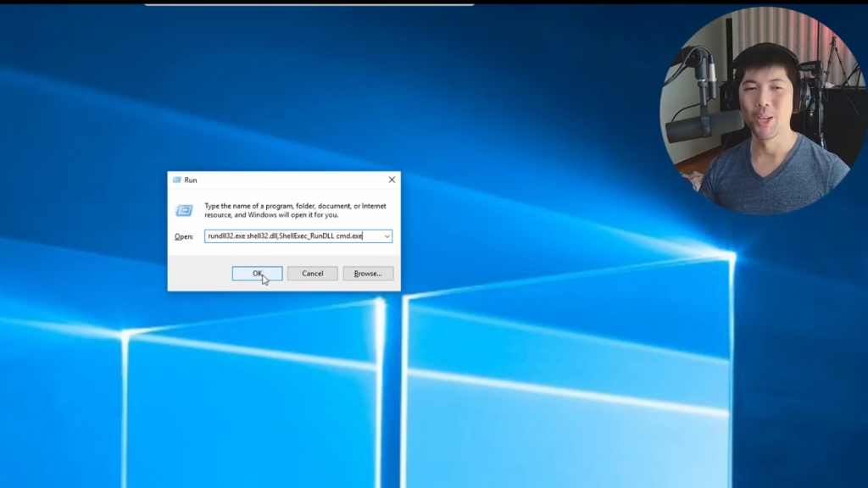
Task: Cancel the Run dialog
Action: [312, 274]
